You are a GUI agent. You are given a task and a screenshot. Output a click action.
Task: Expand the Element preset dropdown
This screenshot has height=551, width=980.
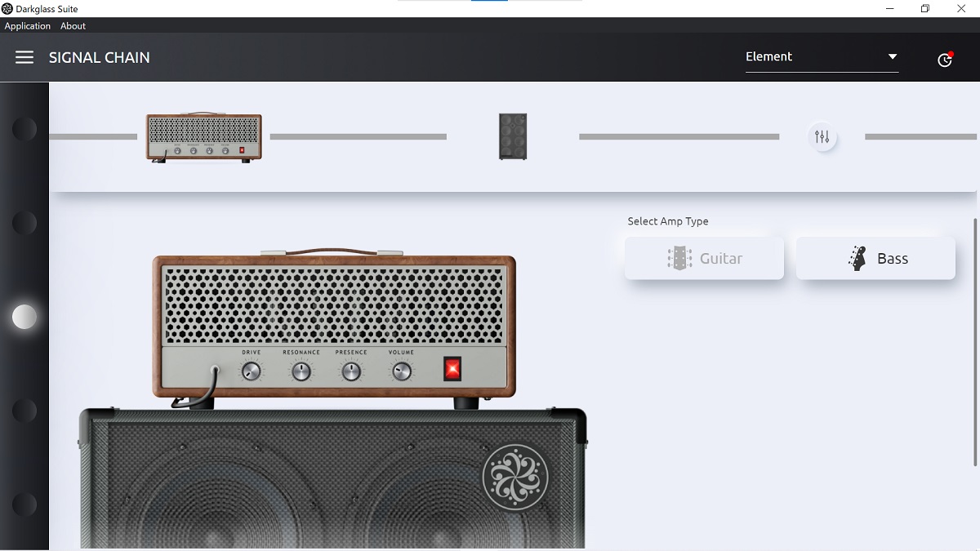point(822,57)
